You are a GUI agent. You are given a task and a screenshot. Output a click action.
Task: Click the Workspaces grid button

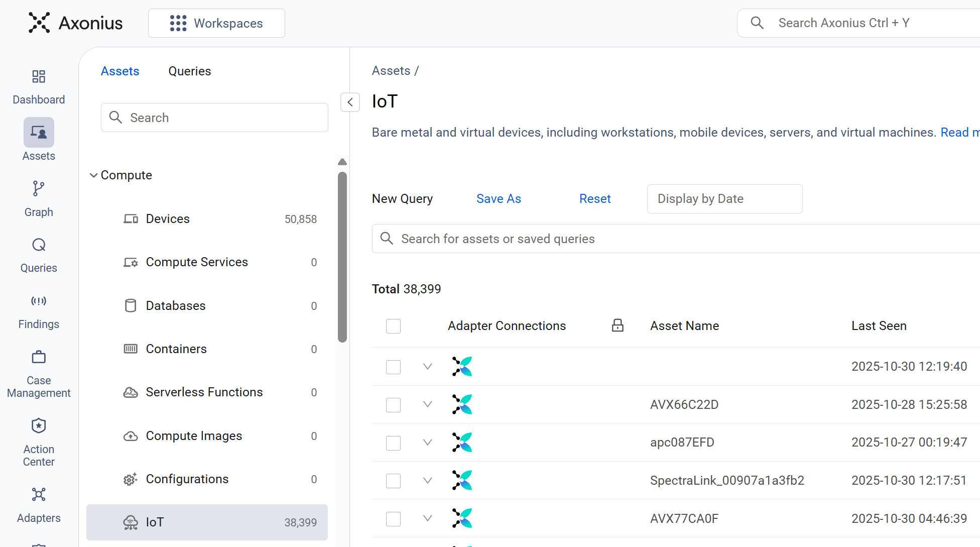(216, 23)
